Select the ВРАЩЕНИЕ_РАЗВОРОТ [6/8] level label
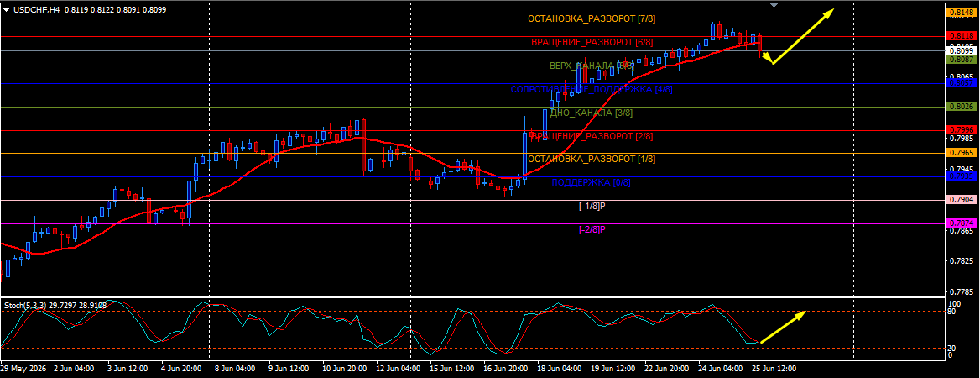Screen dimensions: 980x378 point(592,43)
